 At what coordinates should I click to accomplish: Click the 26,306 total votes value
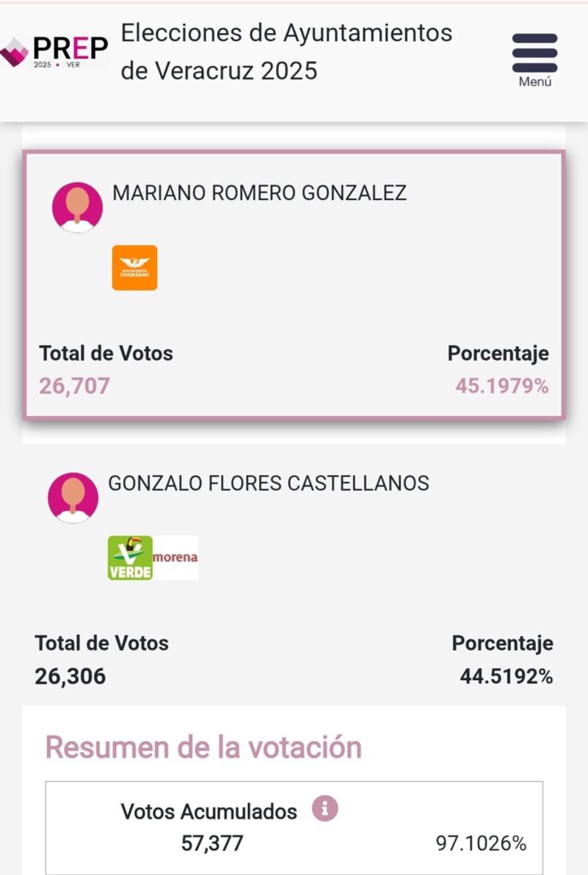70,677
